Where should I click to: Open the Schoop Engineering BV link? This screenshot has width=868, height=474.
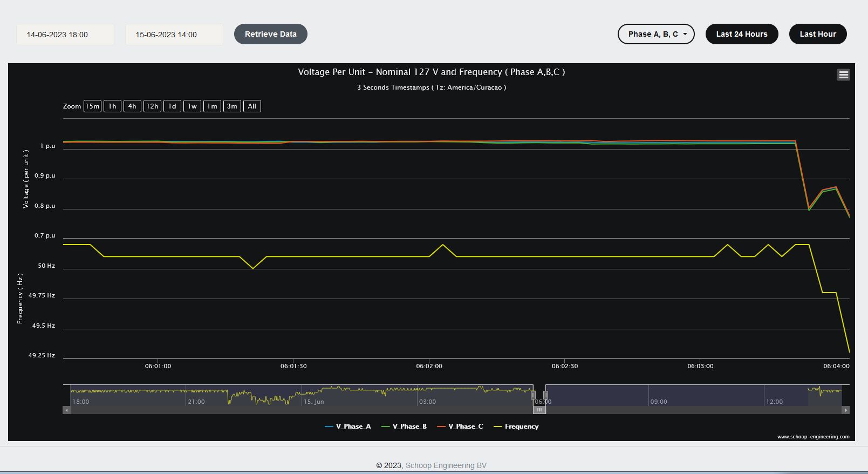[446, 465]
